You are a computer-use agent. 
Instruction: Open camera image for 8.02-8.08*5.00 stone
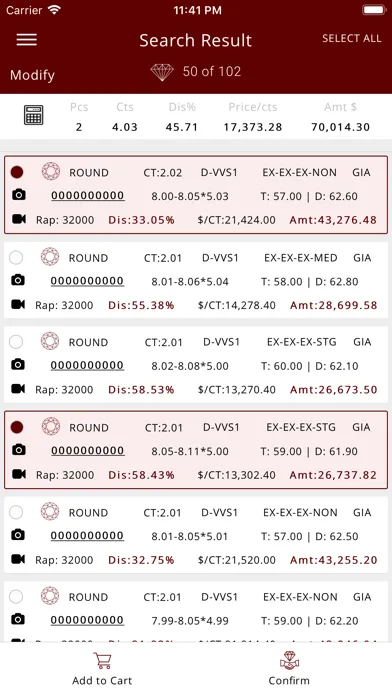(x=18, y=365)
